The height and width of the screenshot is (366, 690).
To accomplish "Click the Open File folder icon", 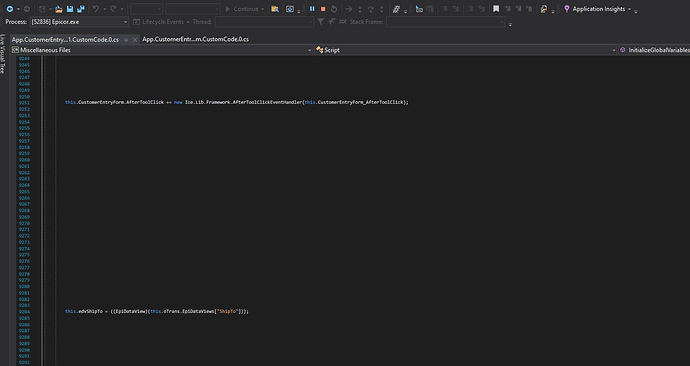I will pyautogui.click(x=59, y=9).
